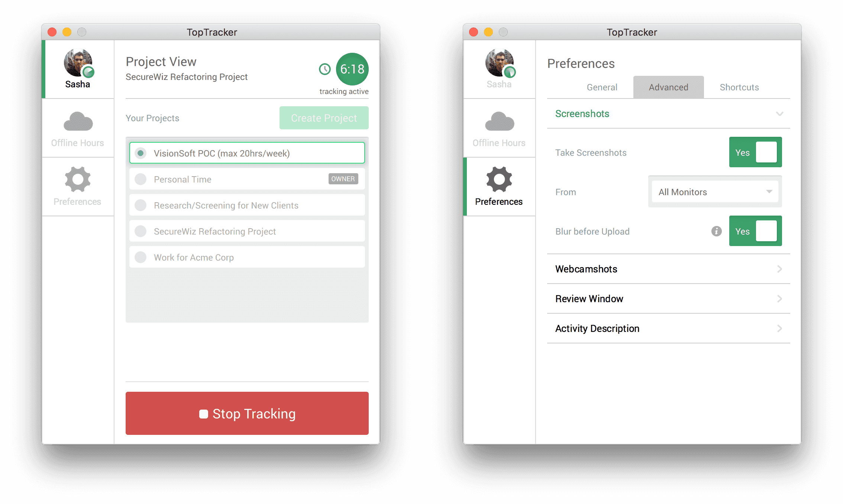Click Sasha's profile avatar in Project View
Viewport: 843px width, 504px height.
[x=78, y=63]
